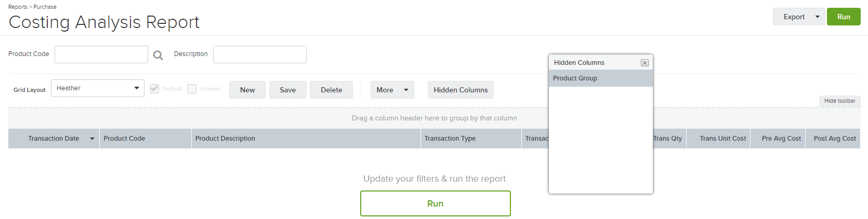Click the New layout button
868x219 pixels.
point(247,90)
